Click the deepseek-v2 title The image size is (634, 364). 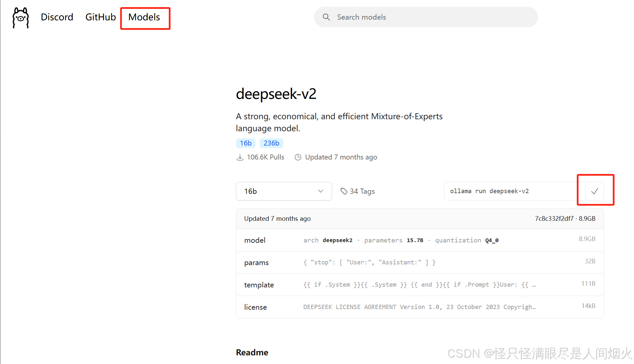coord(276,94)
